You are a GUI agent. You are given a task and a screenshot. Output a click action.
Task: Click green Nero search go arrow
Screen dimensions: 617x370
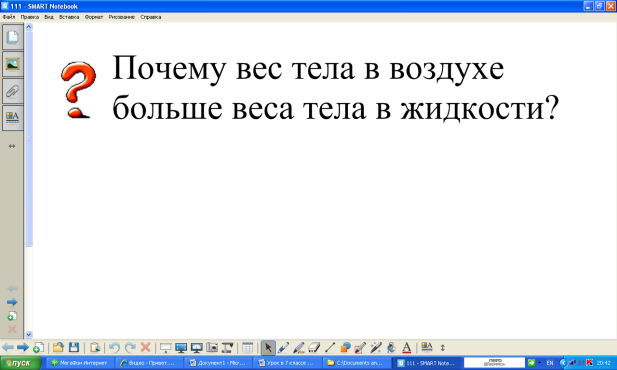[x=532, y=363]
